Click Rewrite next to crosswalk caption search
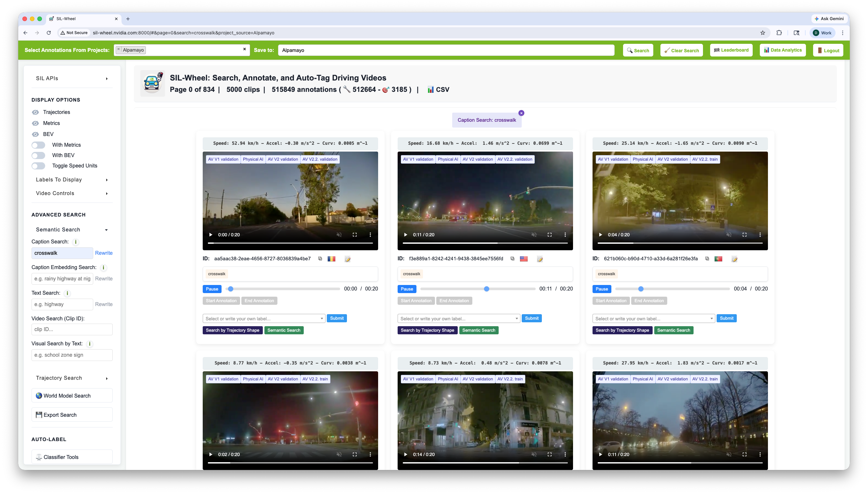Screen dimensions: 868x494 coord(104,253)
